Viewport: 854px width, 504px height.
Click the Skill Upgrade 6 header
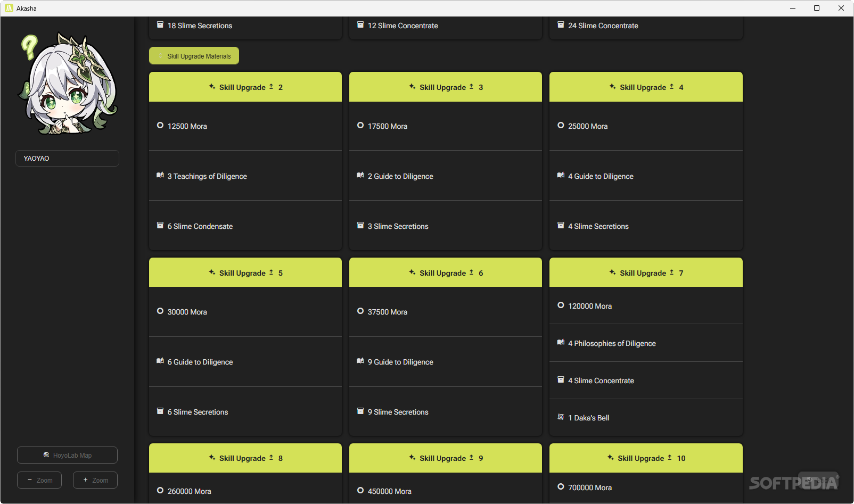(446, 272)
